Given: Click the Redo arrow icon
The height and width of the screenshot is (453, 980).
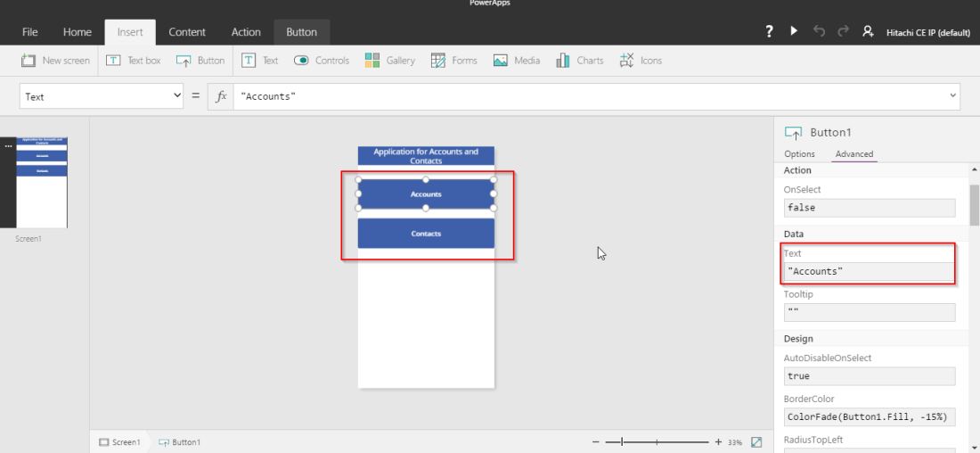Looking at the screenshot, I should tap(843, 31).
